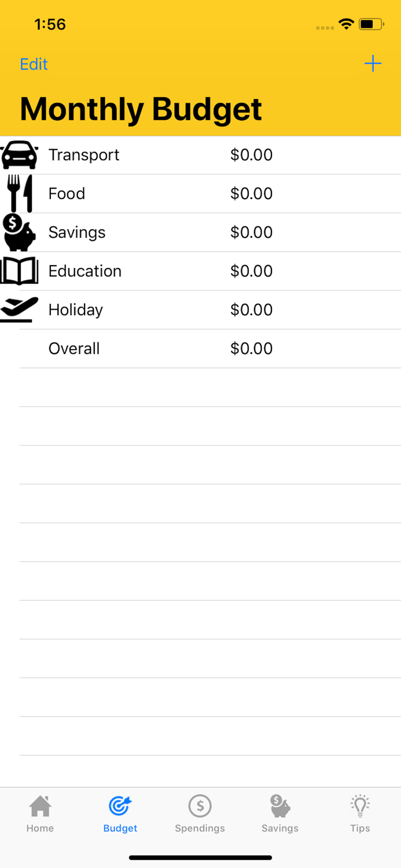Select the Food $0.00 amount
The width and height of the screenshot is (401, 868).
(251, 193)
